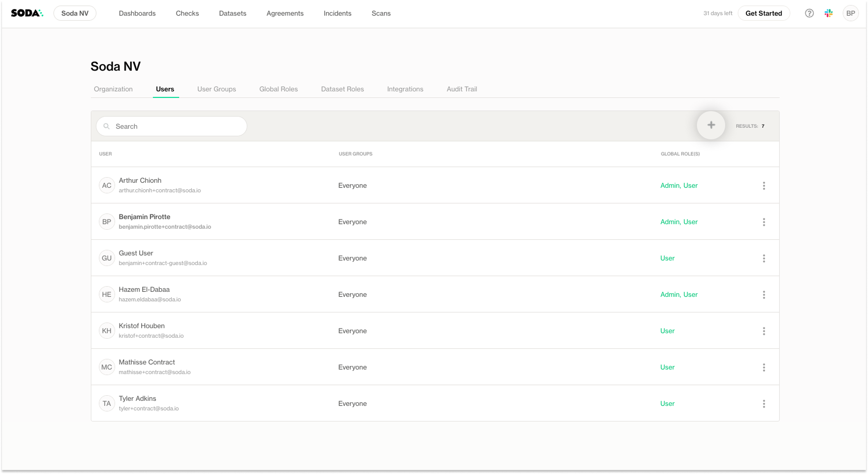Navigate to Incidents in top menu
This screenshot has width=868, height=474.
tap(337, 13)
